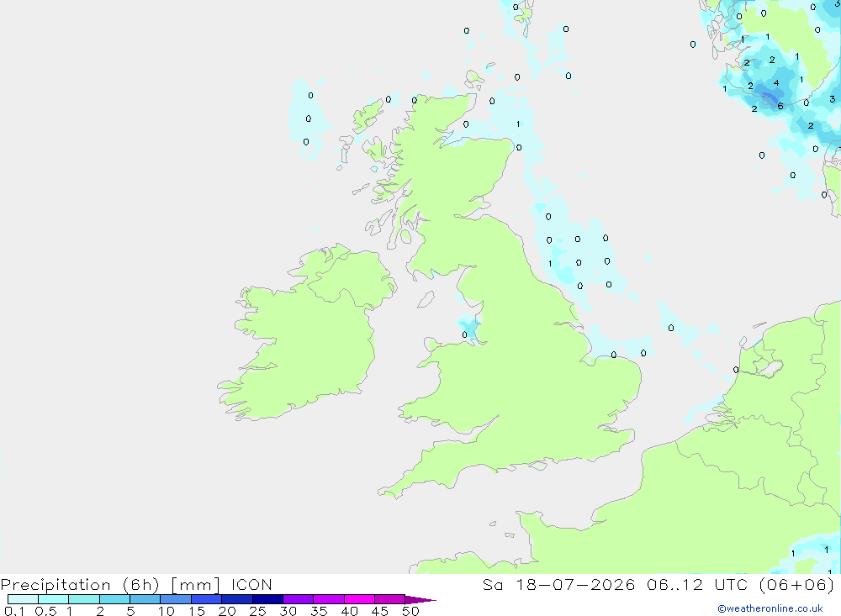Select the 0.1–0.5 mm legend color swatch
This screenshot has width=841, height=616.
[23, 599]
